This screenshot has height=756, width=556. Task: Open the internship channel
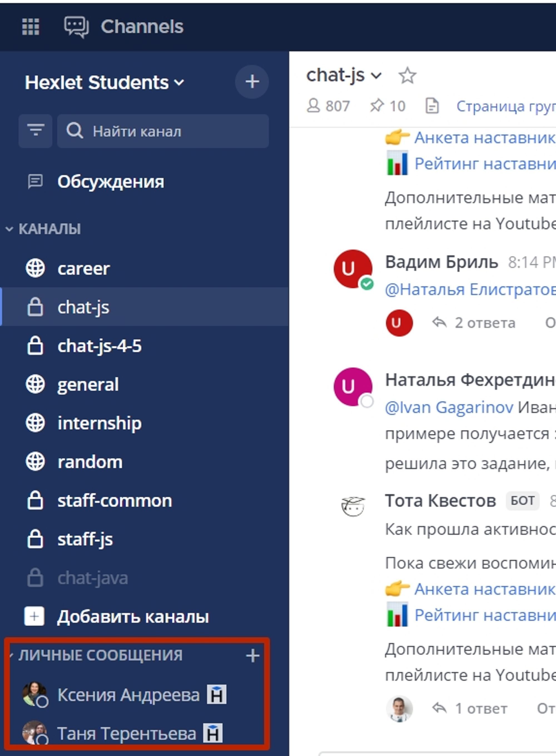point(144,423)
